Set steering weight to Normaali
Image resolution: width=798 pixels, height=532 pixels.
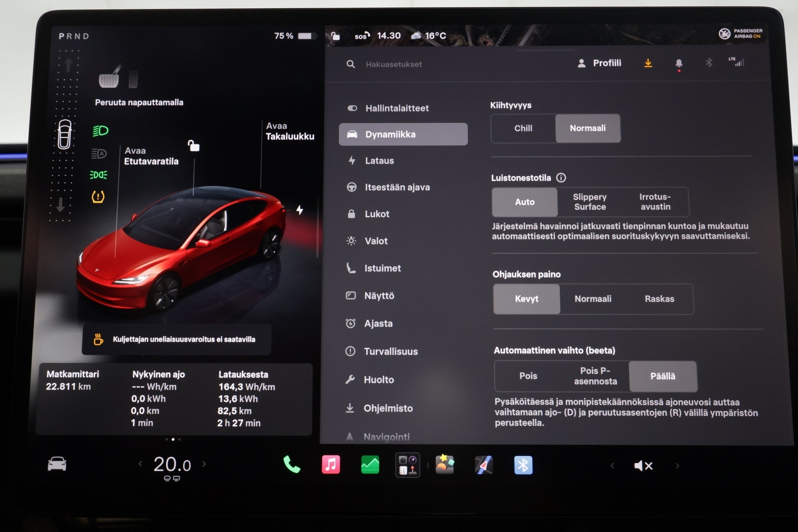point(593,299)
